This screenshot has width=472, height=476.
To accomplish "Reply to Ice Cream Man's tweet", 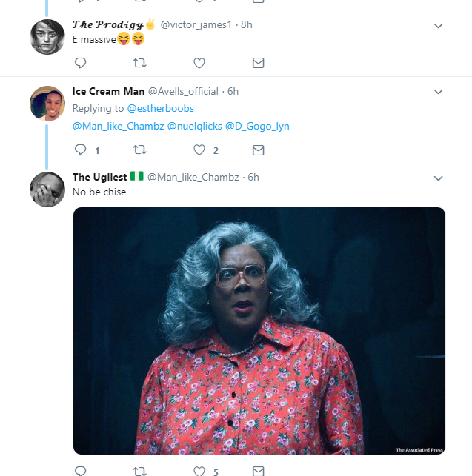I will 80,150.
